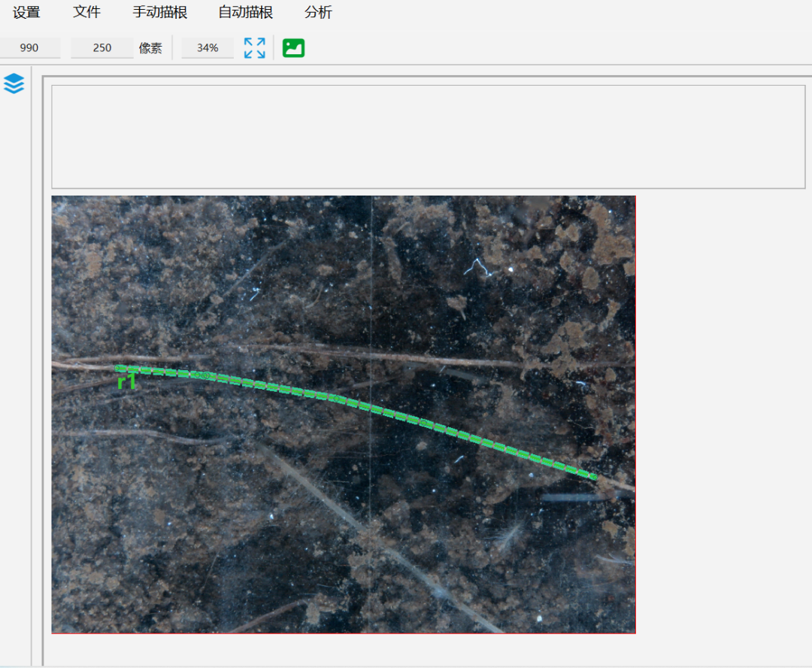
Task: Open the 设置 menu
Action: (26, 13)
